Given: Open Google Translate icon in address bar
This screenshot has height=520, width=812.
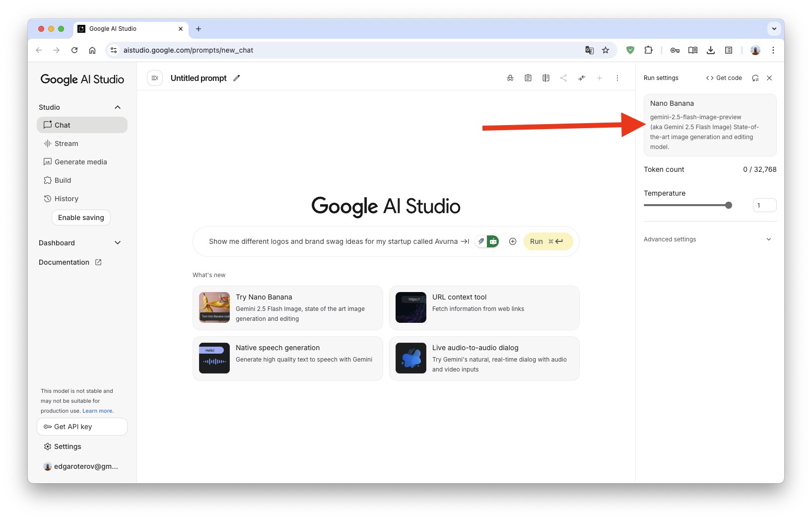Looking at the screenshot, I should click(x=590, y=50).
